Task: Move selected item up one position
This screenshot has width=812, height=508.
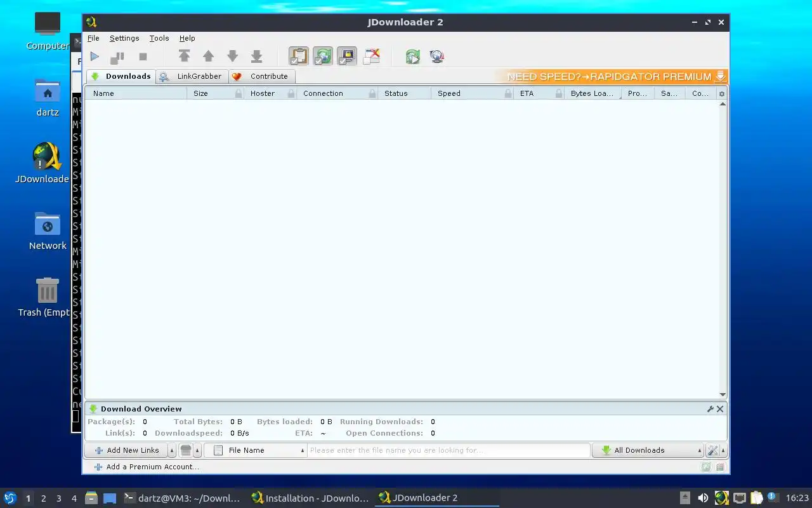Action: [x=208, y=57]
